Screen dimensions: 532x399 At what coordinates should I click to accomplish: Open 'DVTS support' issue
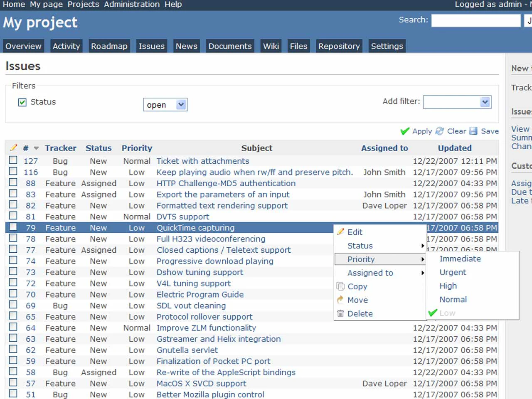183,217
